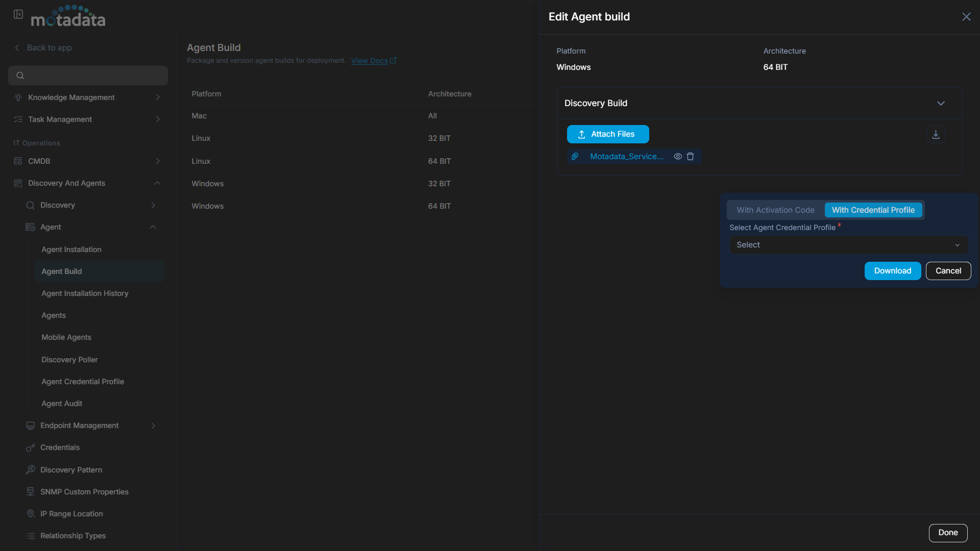This screenshot has height=551, width=980.
Task: Open IP Range Location menu item
Action: point(71,514)
